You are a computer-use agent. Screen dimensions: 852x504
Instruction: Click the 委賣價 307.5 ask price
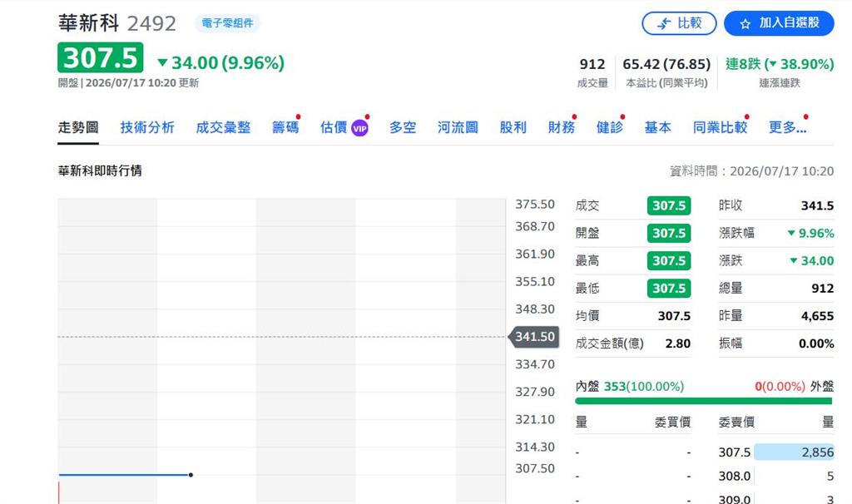[x=735, y=452]
